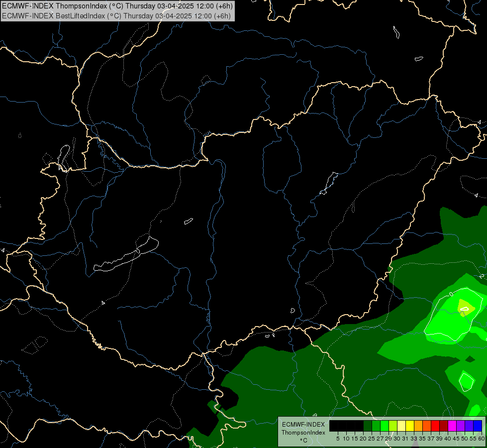Image resolution: width=487 pixels, height=448 pixels.
Task: Select the medium green 25-27 legend swatch
Action: click(x=376, y=426)
